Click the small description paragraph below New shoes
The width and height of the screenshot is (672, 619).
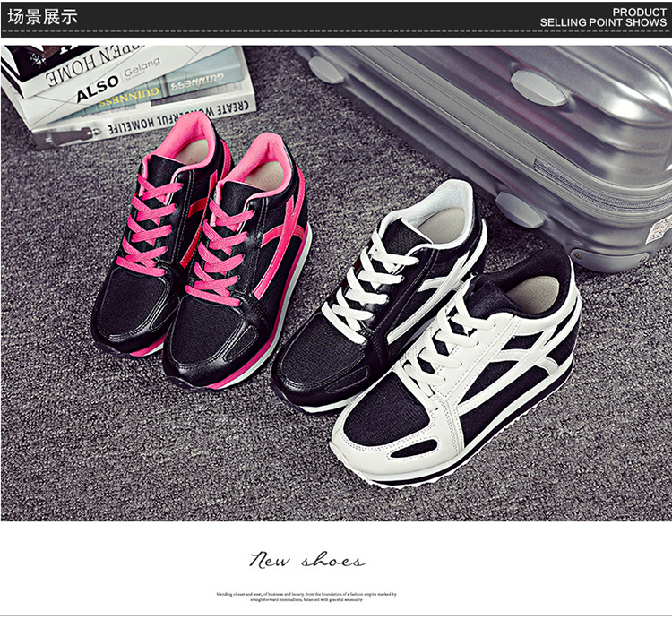(x=306, y=597)
